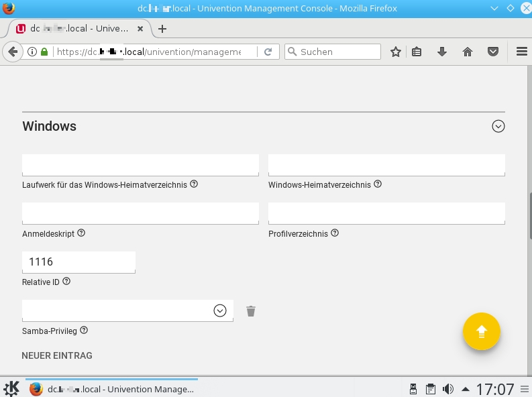Focus the Laufwerk für das Windows-Heimatverzeichnis field

pyautogui.click(x=140, y=165)
